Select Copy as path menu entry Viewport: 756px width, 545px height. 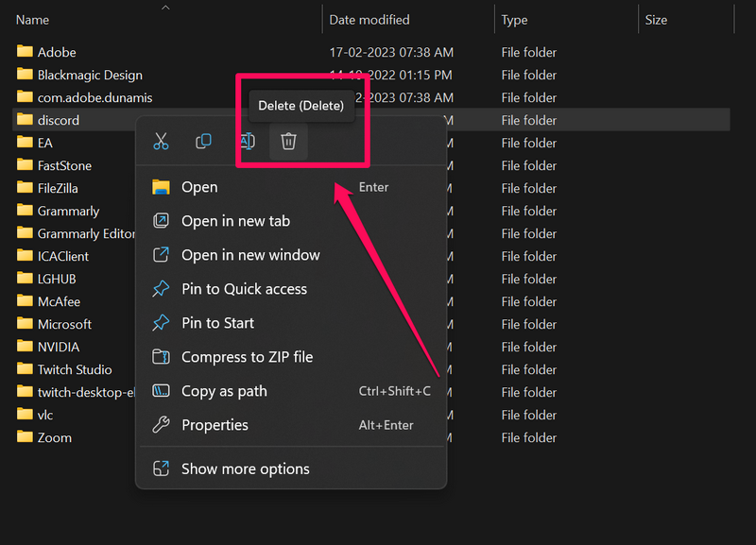224,391
